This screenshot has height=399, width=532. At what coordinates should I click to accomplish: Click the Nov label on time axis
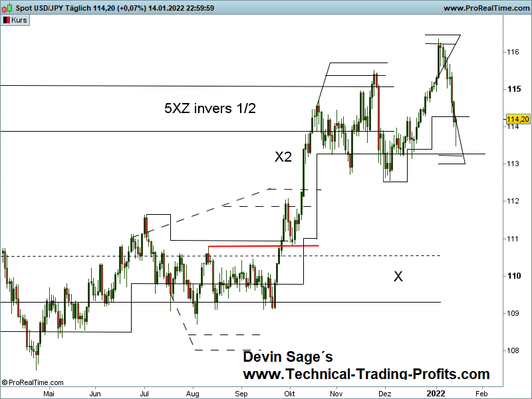tap(336, 394)
